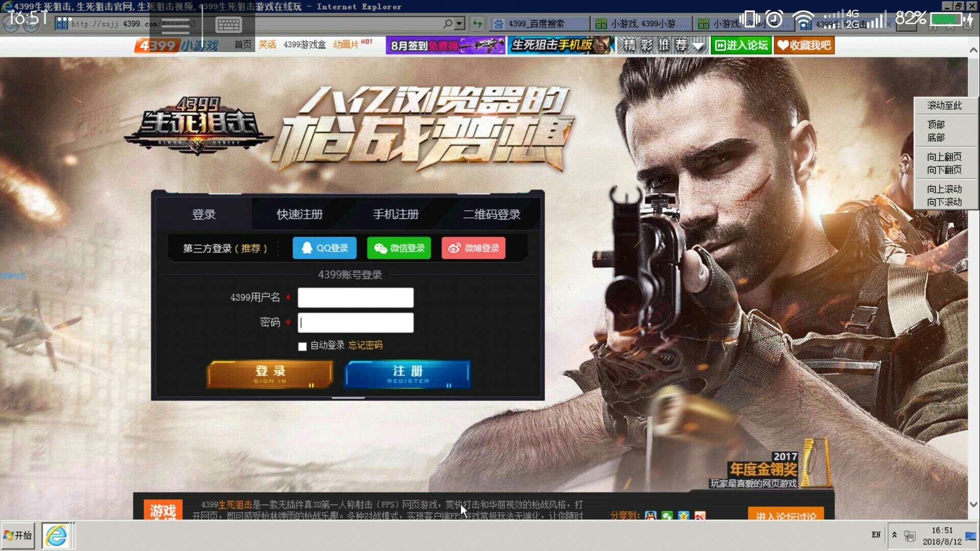The width and height of the screenshot is (980, 551).
Task: Click the orange 登录 SIGN IN button
Action: (270, 374)
